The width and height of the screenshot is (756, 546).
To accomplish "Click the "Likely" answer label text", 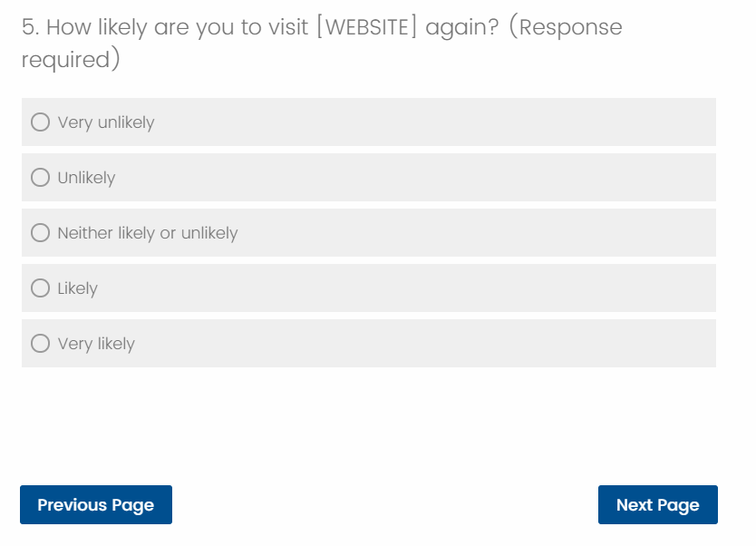I will (77, 288).
